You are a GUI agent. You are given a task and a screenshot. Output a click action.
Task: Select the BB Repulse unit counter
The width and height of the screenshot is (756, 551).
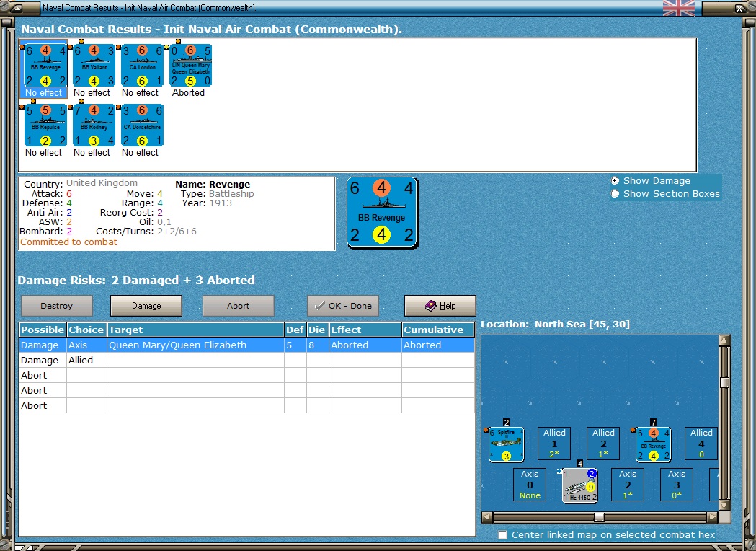pos(46,125)
